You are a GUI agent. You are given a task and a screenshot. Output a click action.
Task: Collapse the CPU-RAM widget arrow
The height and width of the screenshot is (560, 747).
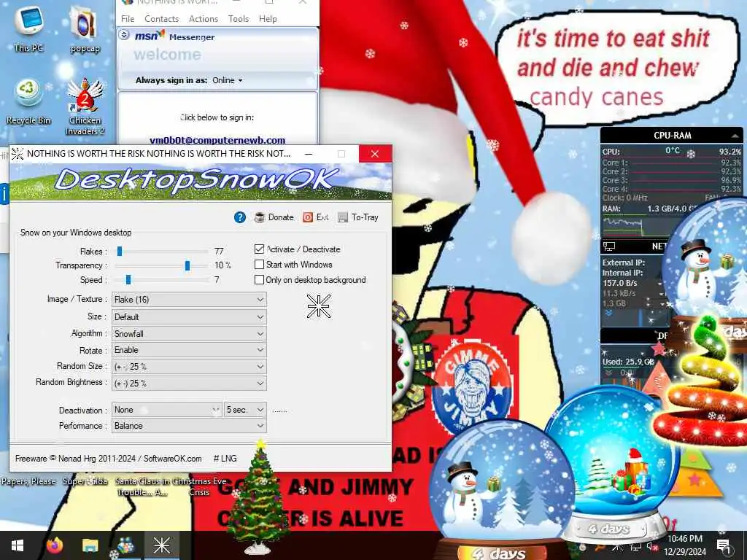point(735,136)
